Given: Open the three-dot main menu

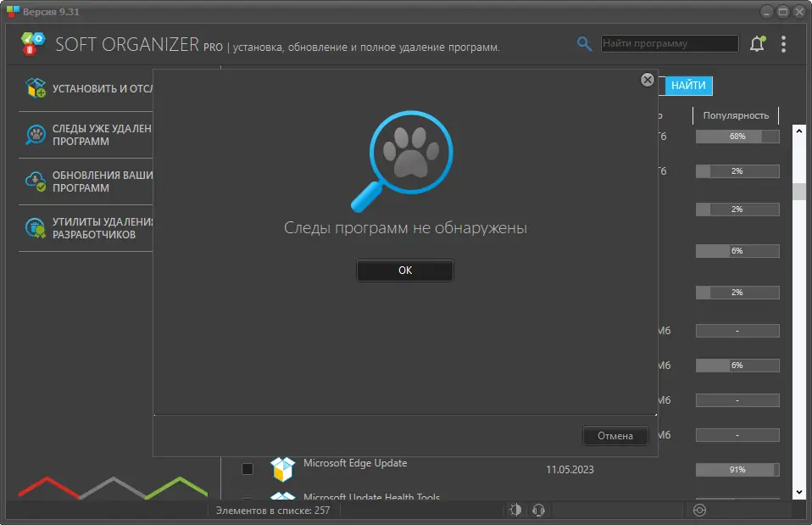Looking at the screenshot, I should click(x=783, y=44).
